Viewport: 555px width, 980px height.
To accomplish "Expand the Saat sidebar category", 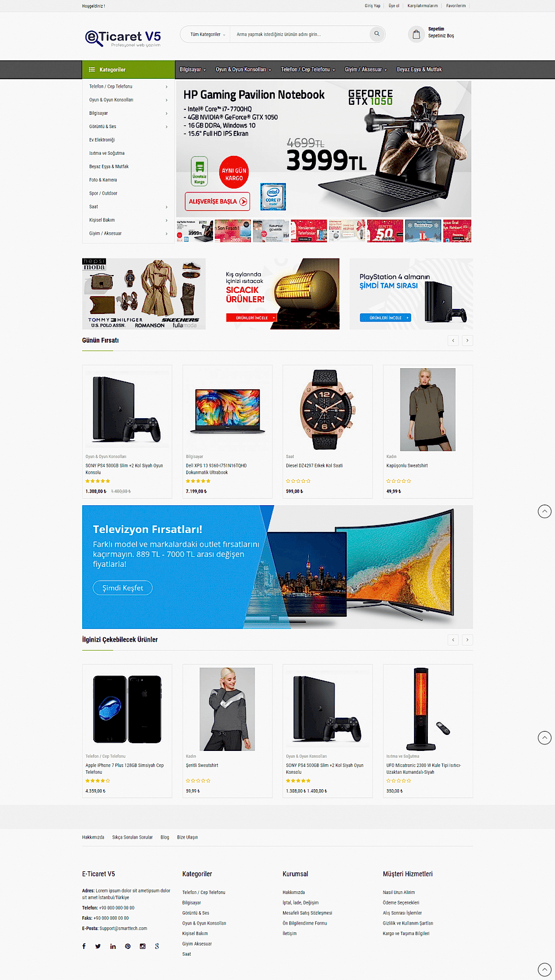I will [128, 207].
